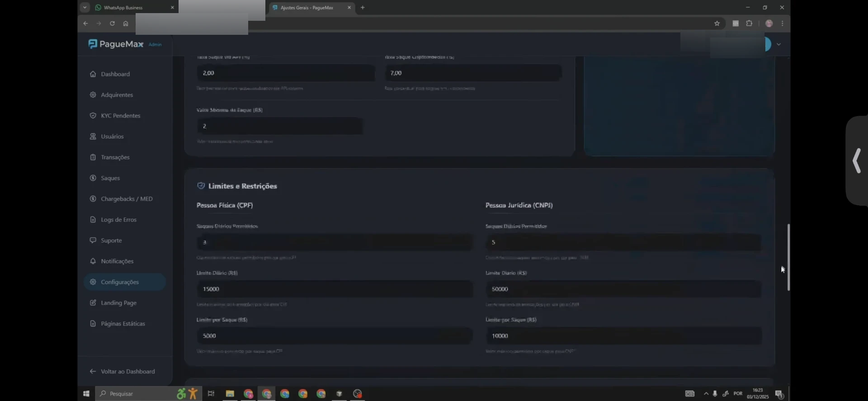Click the browser forward arrow
The image size is (868, 401).
pos(99,24)
